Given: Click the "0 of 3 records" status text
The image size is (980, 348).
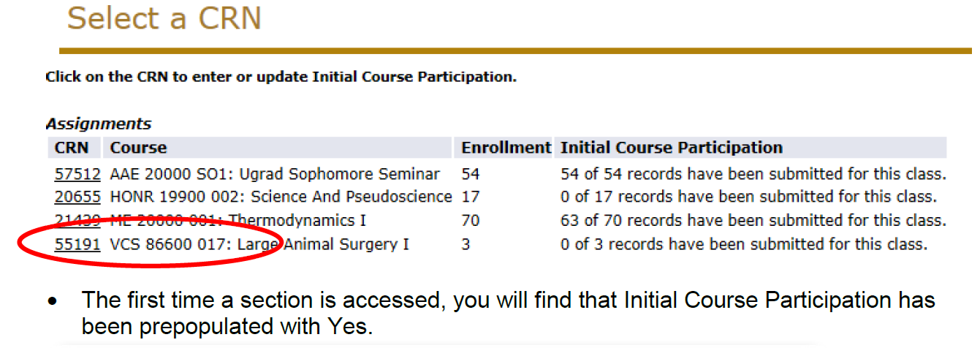Looking at the screenshot, I should 743,244.
